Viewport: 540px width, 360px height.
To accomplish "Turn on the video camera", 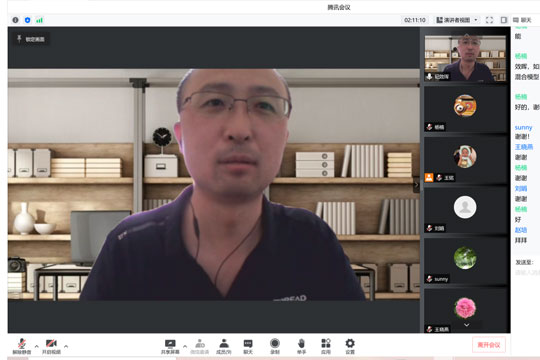I will 51,347.
